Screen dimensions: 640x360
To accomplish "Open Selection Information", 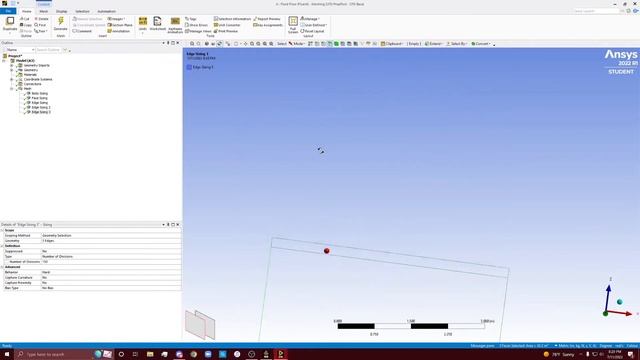I will click(232, 19).
